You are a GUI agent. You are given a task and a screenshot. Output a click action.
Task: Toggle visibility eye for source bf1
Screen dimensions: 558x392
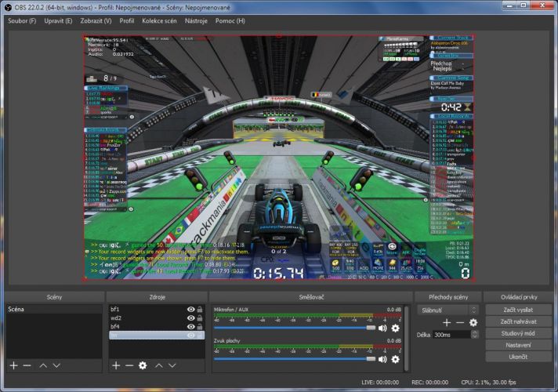coord(191,309)
